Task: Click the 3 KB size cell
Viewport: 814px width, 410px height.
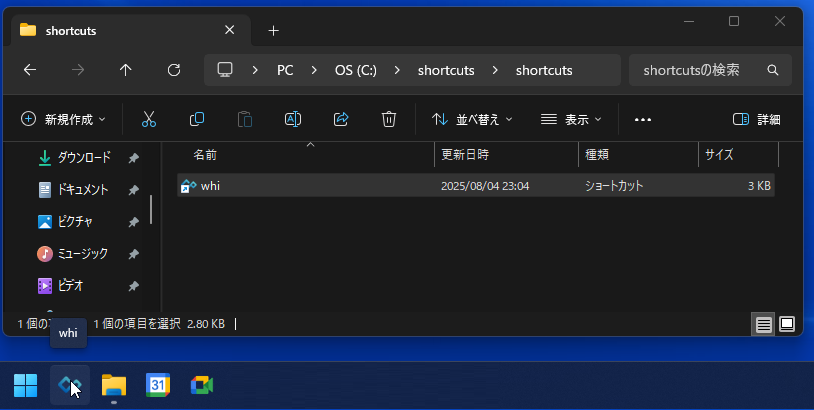Action: (x=759, y=186)
